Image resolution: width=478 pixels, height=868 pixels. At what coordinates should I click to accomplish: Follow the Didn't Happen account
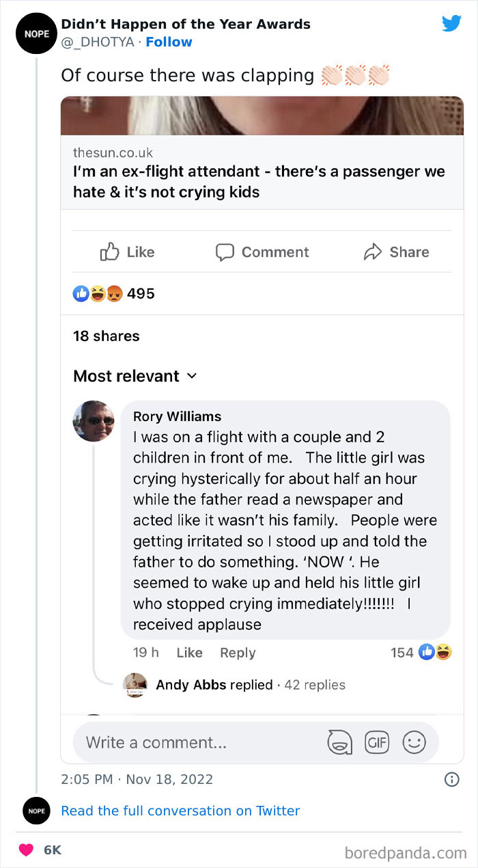point(169,42)
